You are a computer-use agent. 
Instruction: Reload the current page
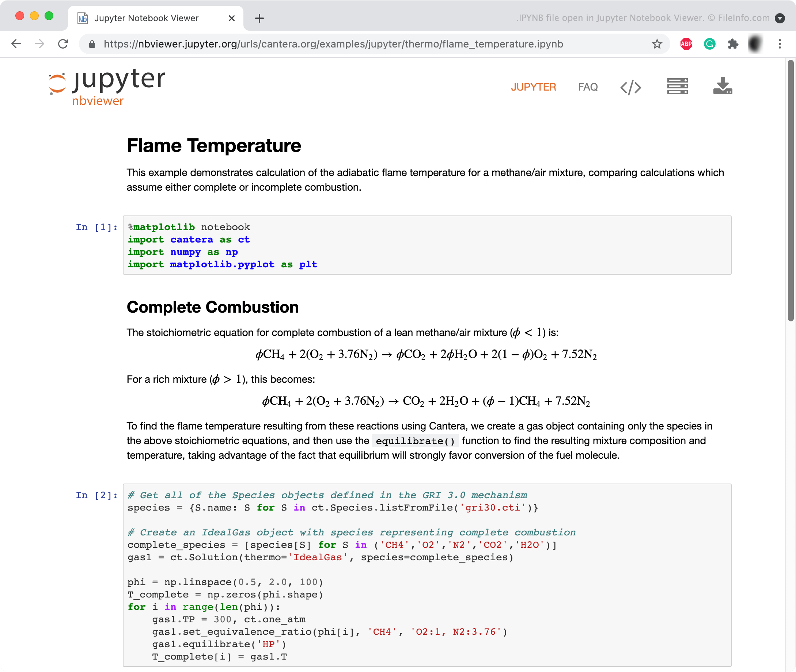pyautogui.click(x=63, y=43)
